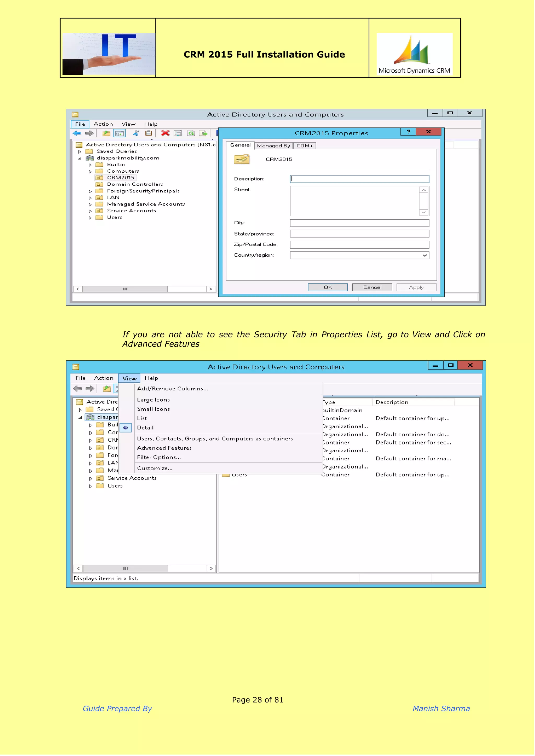This screenshot has width=535, height=756.
Task: Switch to the Managed By tab
Action: click(x=274, y=146)
